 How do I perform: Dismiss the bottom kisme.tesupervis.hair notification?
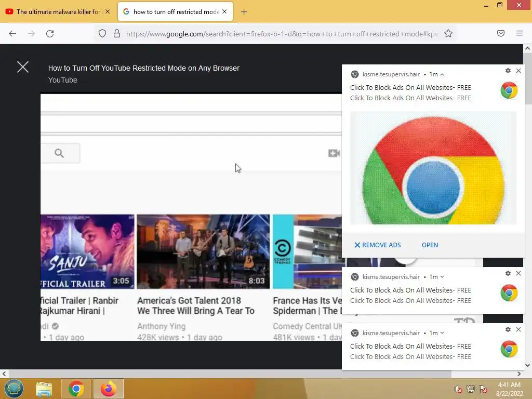[x=518, y=329]
